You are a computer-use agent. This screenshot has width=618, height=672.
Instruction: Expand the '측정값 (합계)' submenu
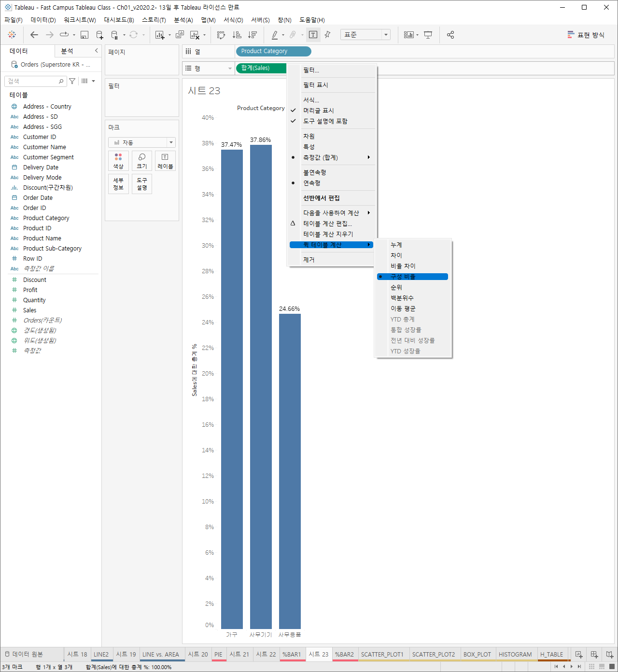point(331,157)
